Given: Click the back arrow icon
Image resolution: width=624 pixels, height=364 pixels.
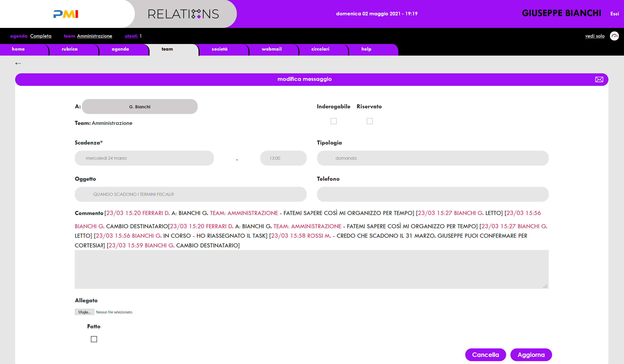Looking at the screenshot, I should click(x=18, y=64).
